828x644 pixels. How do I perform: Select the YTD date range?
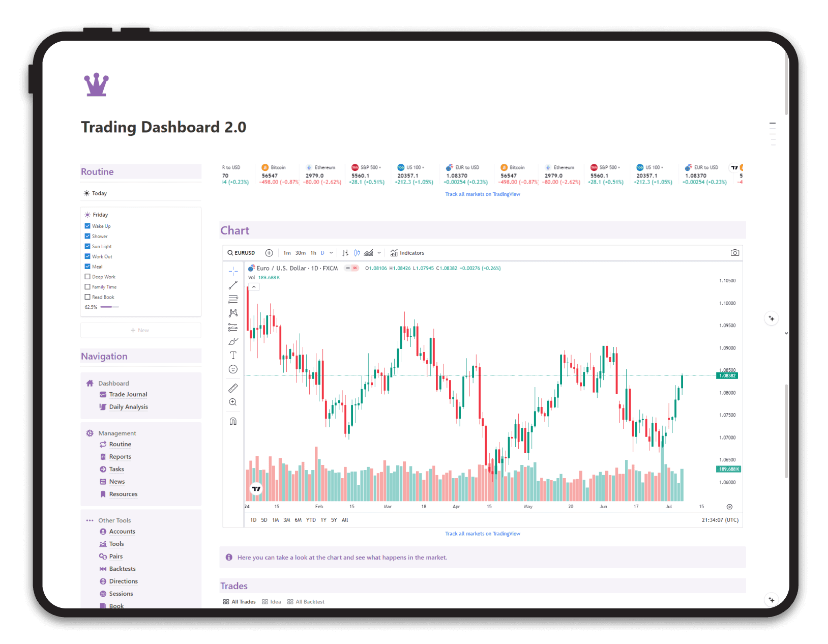point(311,520)
